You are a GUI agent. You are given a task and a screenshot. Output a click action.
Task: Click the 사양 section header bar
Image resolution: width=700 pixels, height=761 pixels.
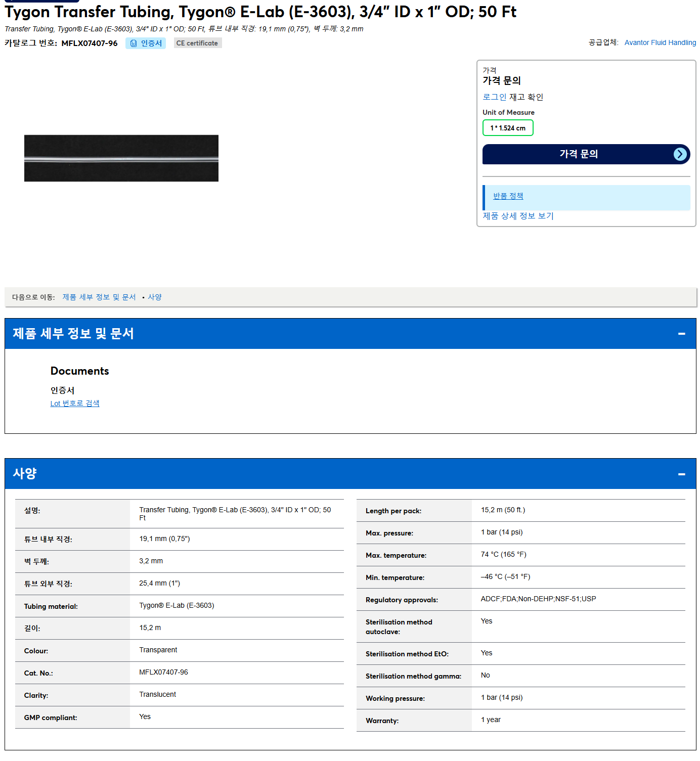350,474
